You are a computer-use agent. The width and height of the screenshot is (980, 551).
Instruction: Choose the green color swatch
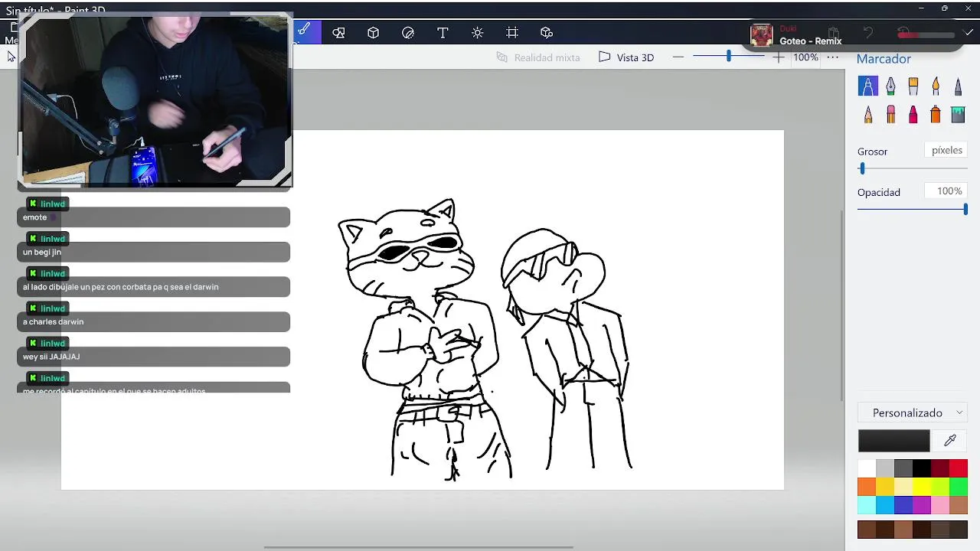coord(959,487)
